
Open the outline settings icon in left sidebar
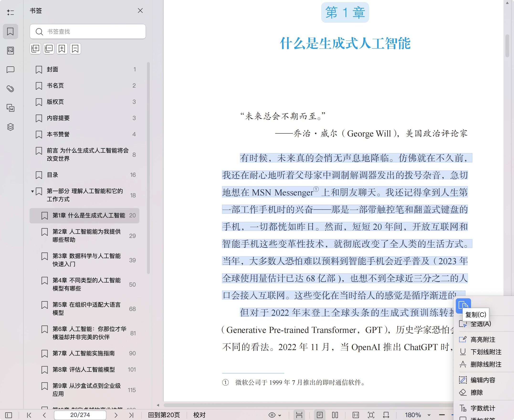pyautogui.click(x=10, y=12)
